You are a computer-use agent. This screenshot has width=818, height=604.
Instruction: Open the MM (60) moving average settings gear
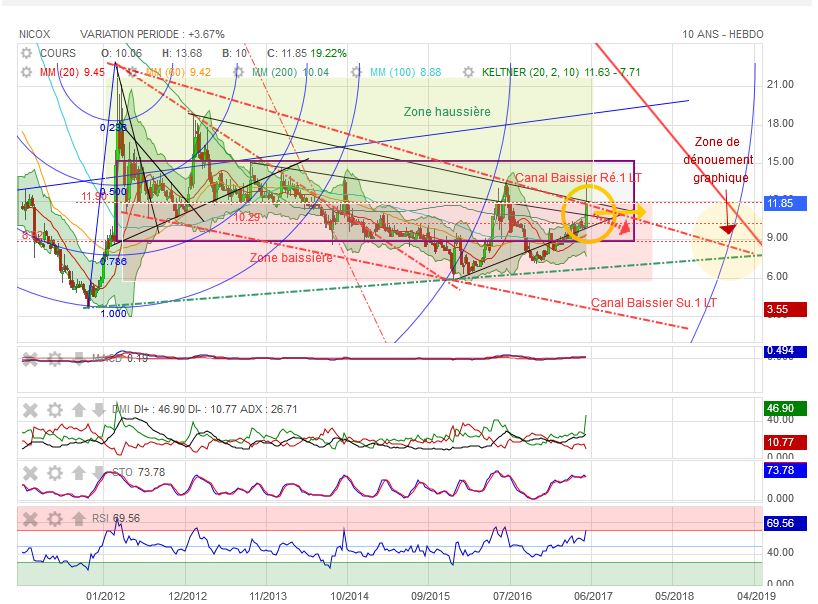tap(133, 72)
